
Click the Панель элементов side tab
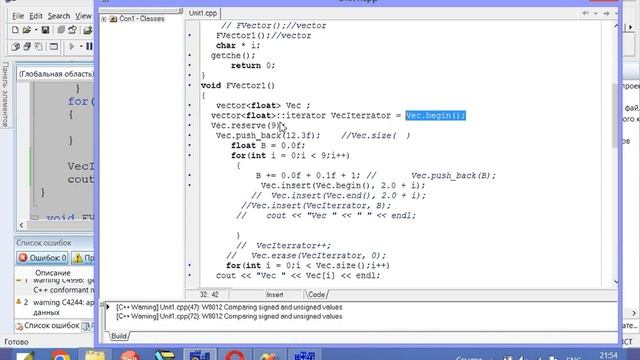click(x=5, y=94)
